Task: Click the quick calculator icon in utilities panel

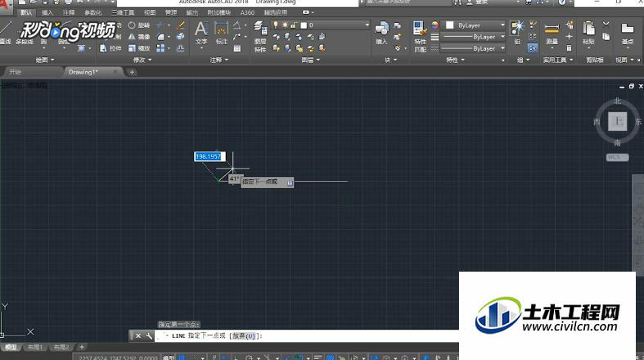Action: 569,48
